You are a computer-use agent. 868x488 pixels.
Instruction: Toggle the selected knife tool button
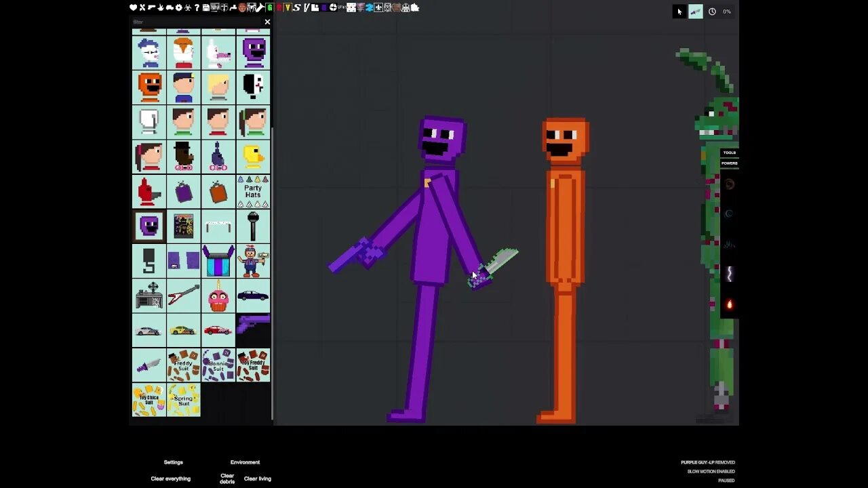(696, 12)
